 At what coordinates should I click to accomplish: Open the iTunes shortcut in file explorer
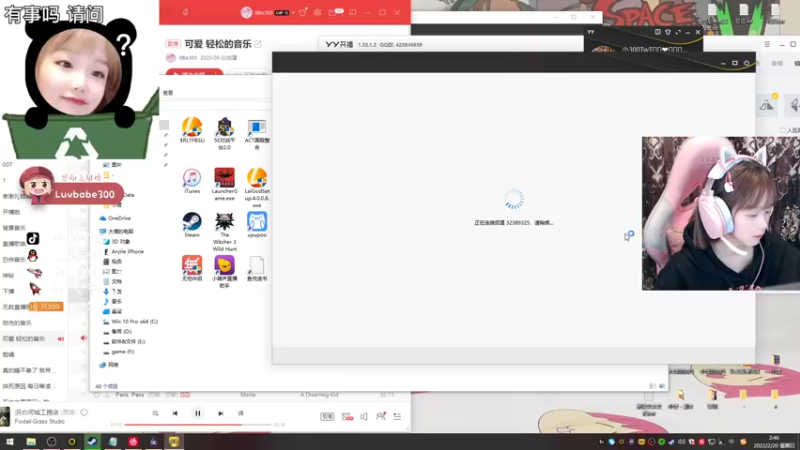click(x=192, y=181)
